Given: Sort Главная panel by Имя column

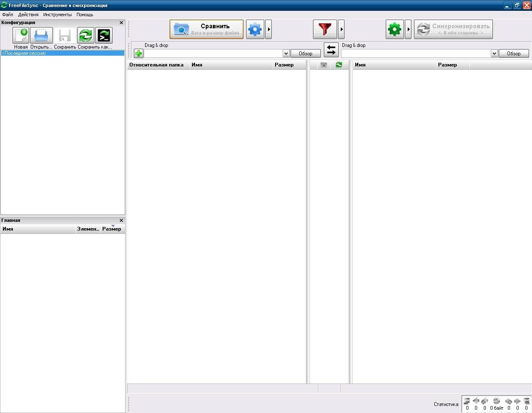Looking at the screenshot, I should [38, 229].
